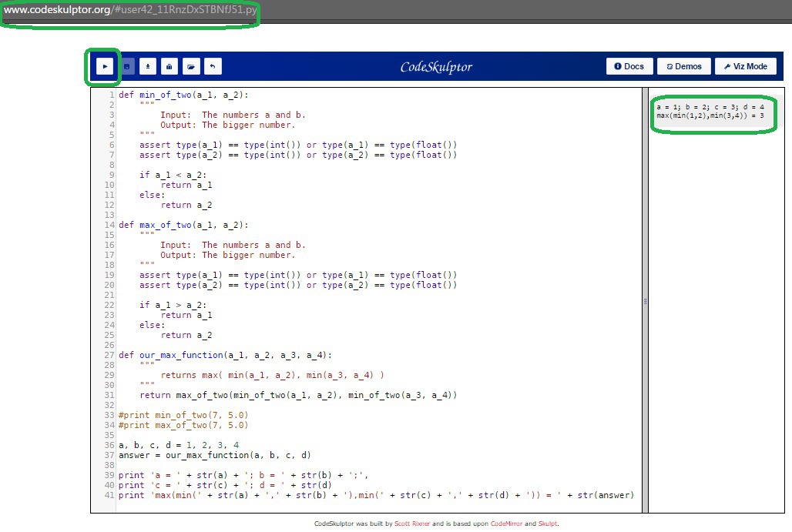
Task: Run the program with play button
Action: tap(103, 66)
